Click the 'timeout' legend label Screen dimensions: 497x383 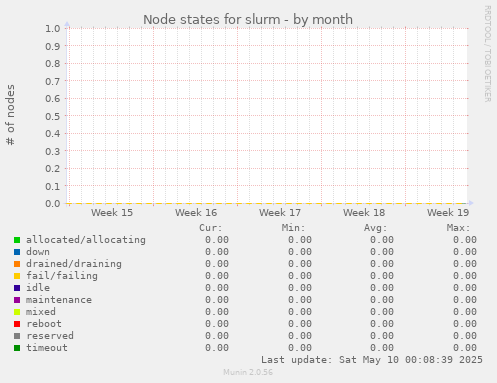pyautogui.click(x=47, y=348)
